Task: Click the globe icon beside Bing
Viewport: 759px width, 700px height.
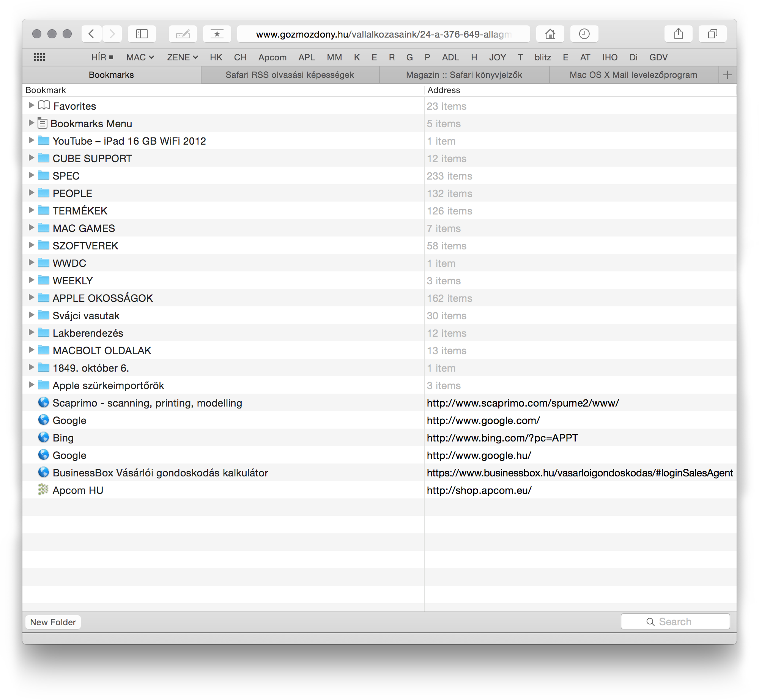Action: (44, 437)
